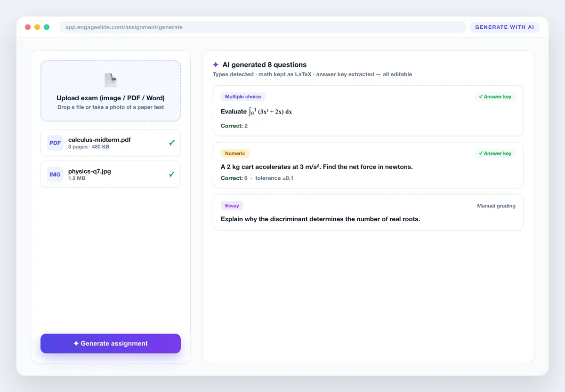Viewport: 565px width, 392px height.
Task: Select the physics-q7.jpg file row
Action: (x=111, y=175)
